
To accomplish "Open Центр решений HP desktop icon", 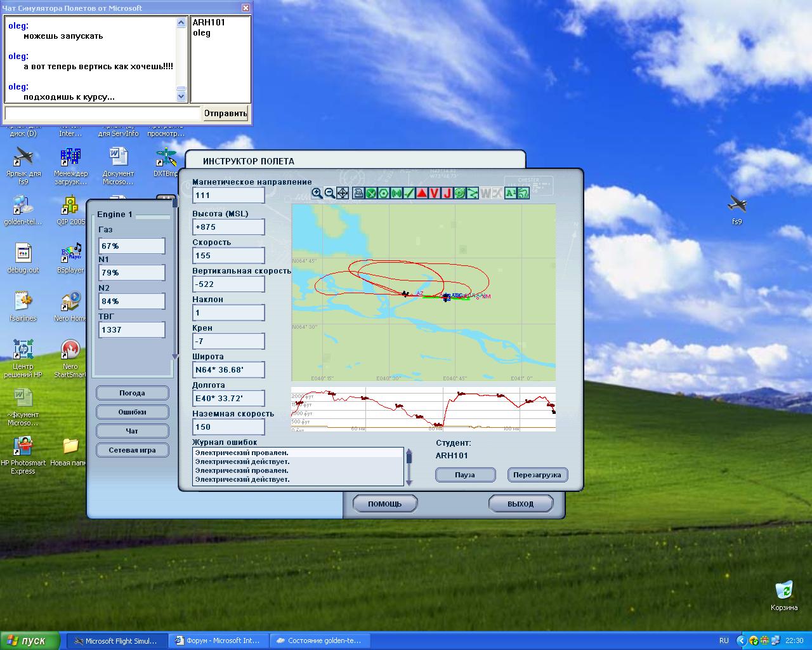I will [23, 359].
